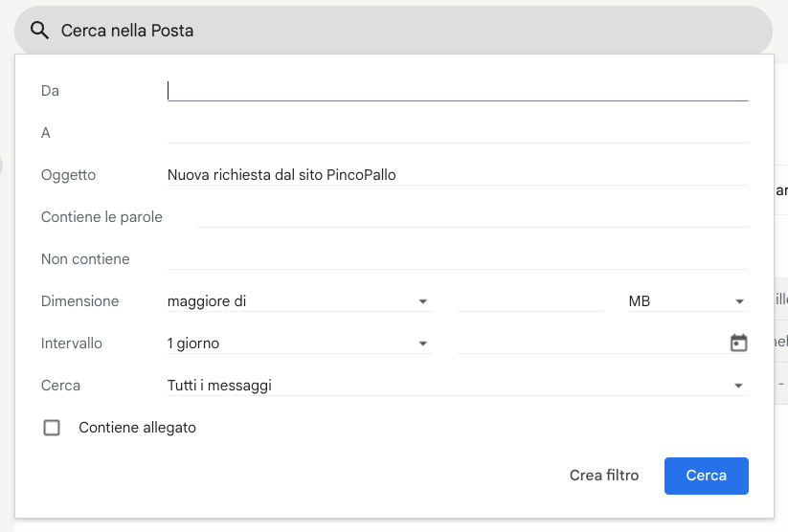Click the date field beside the calendar
This screenshot has width=788, height=532.
tap(589, 344)
